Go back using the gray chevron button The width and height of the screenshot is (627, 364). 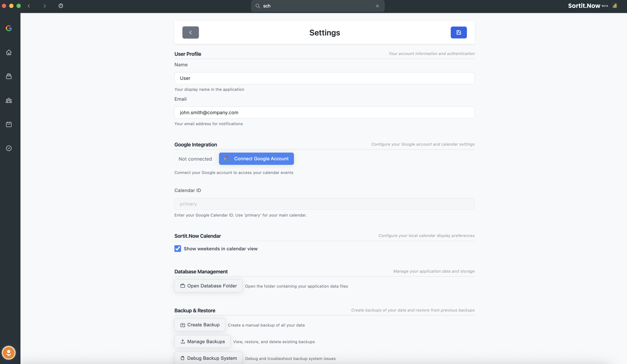pyautogui.click(x=190, y=32)
